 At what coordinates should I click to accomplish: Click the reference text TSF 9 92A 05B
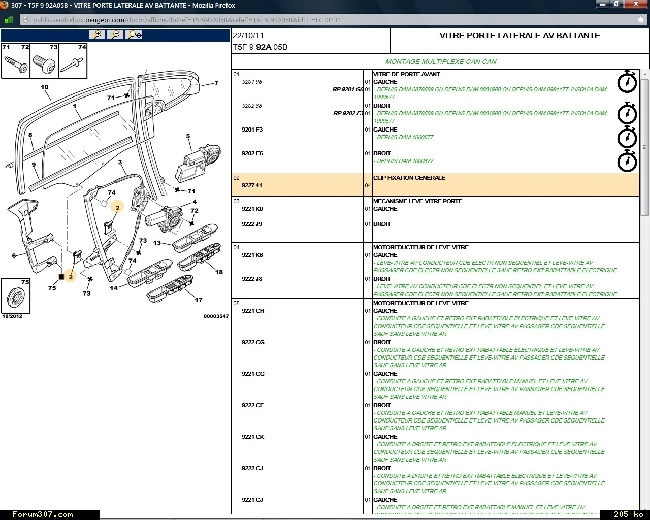260,47
